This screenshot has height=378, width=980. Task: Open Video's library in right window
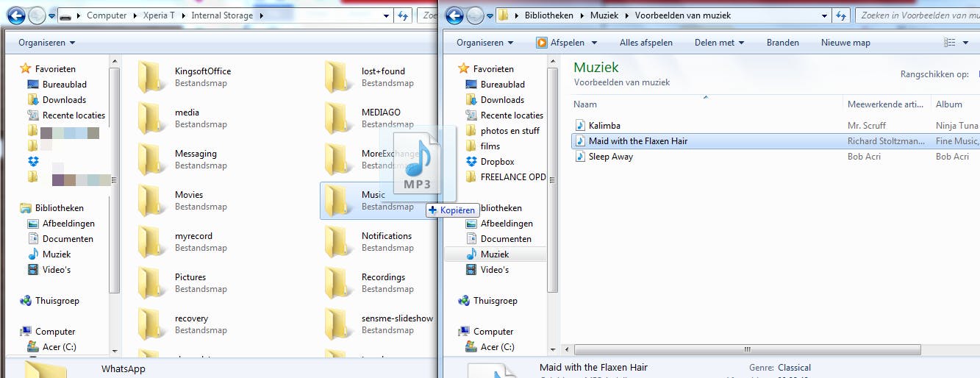tap(487, 269)
